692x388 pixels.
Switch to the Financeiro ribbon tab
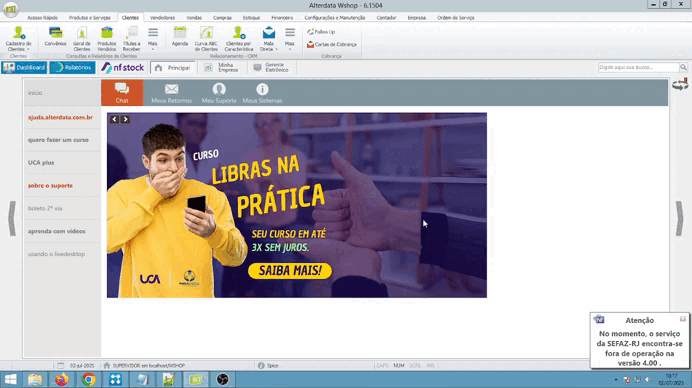(x=282, y=18)
